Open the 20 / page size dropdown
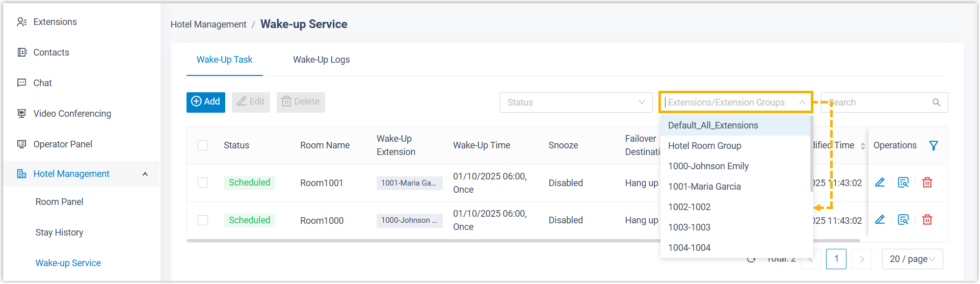Image resolution: width=980 pixels, height=284 pixels. pos(912,259)
